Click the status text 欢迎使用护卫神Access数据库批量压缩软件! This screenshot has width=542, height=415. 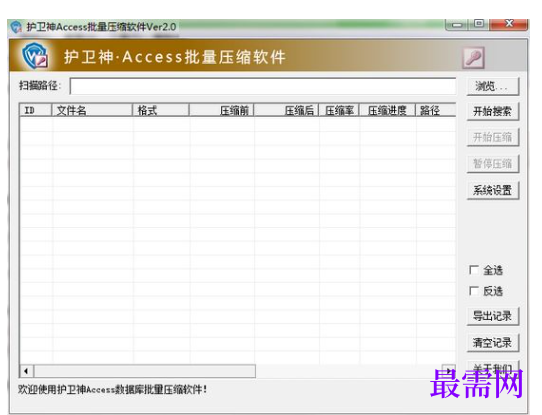pyautogui.click(x=112, y=390)
